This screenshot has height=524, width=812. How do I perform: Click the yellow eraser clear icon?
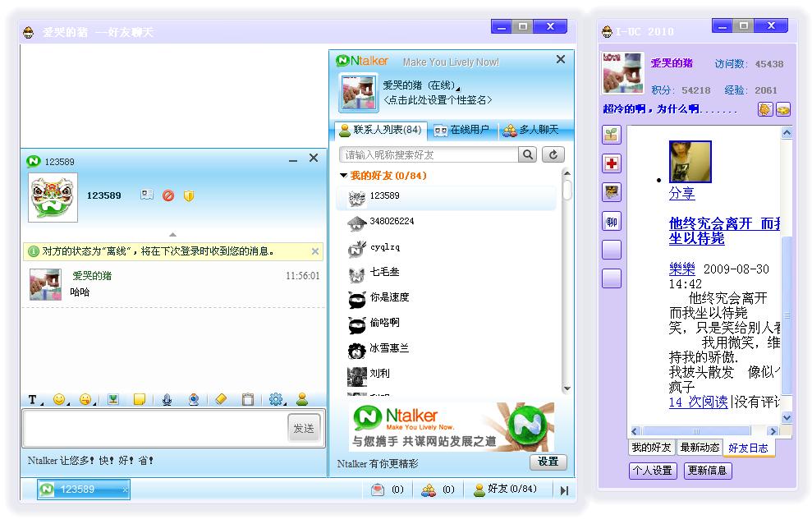[x=221, y=399]
